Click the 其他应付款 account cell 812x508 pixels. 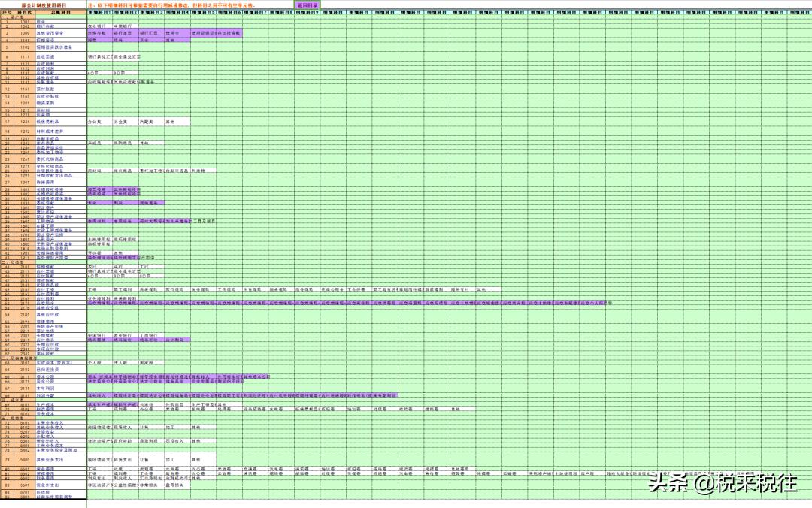[61, 314]
